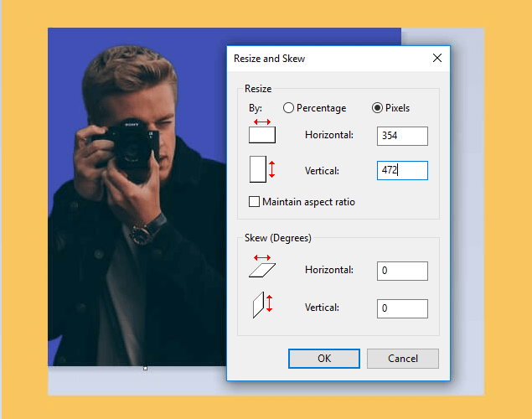
Task: Click the Skew Horizontal degrees field
Action: pos(402,271)
